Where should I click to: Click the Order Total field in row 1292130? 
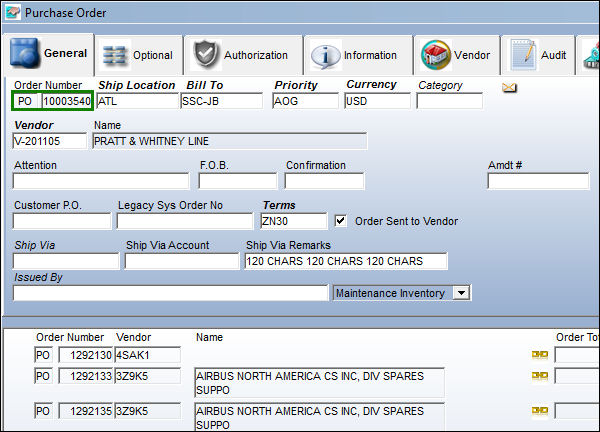tap(577, 355)
